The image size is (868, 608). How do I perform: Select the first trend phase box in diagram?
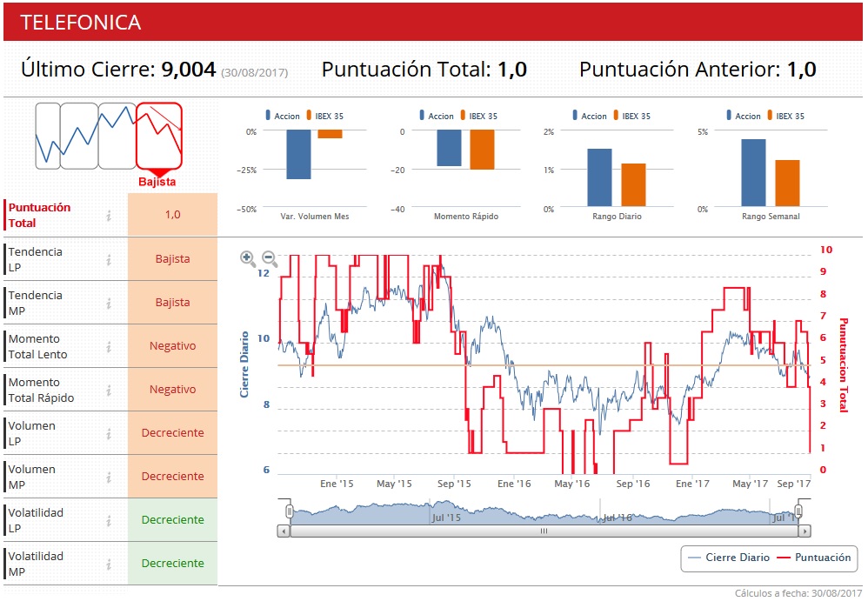48,136
